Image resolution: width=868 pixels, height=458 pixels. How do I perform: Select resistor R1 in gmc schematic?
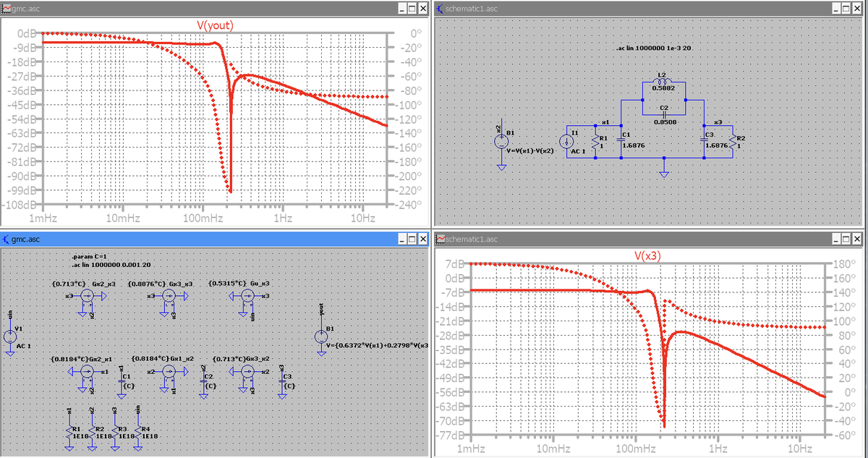coord(69,431)
